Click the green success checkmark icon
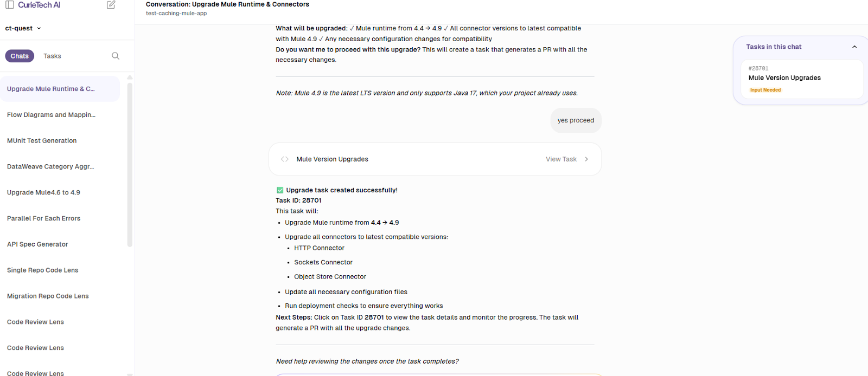This screenshot has width=868, height=376. [x=279, y=190]
